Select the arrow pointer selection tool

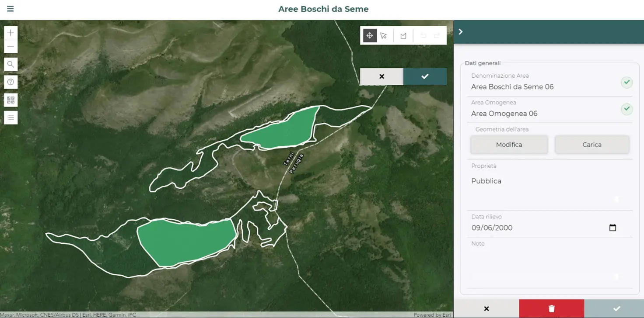384,36
